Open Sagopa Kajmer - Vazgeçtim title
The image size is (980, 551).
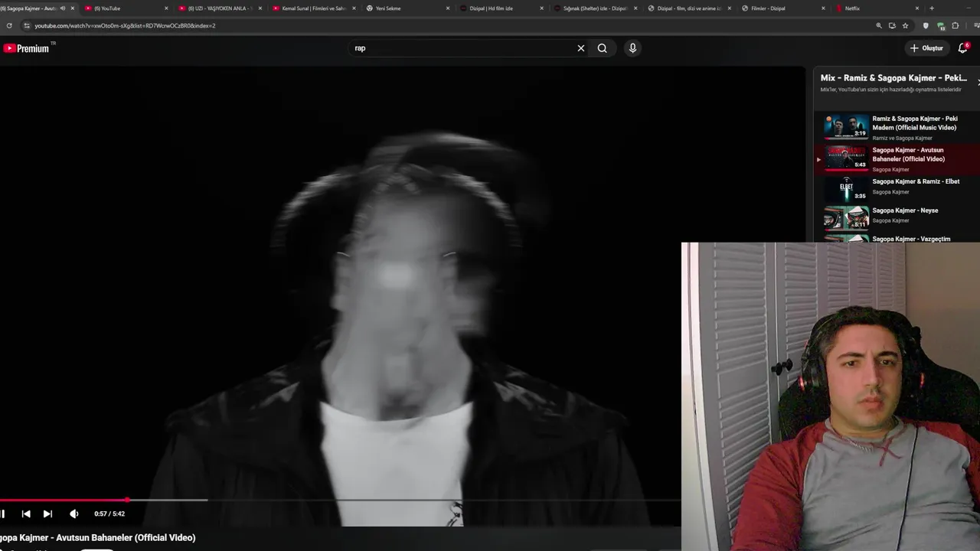click(911, 239)
